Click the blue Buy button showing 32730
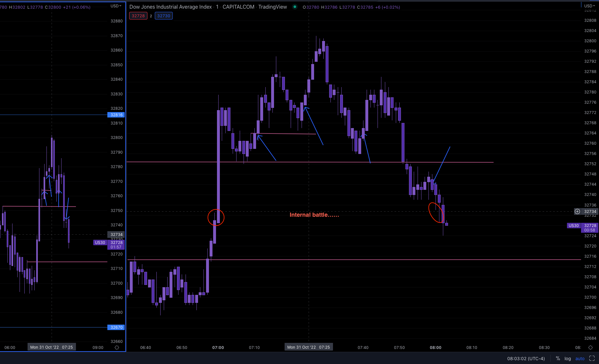Screen dimensions: 599x364 click(x=164, y=15)
